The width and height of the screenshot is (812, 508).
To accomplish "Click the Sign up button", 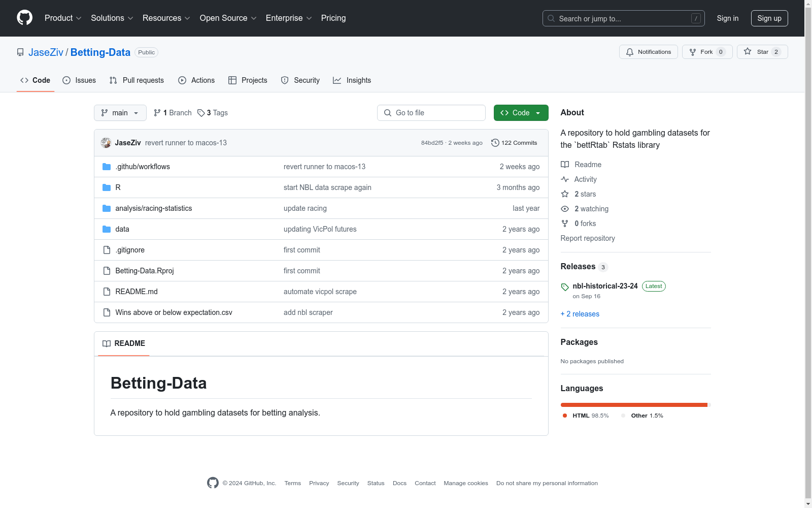I will pos(769,18).
